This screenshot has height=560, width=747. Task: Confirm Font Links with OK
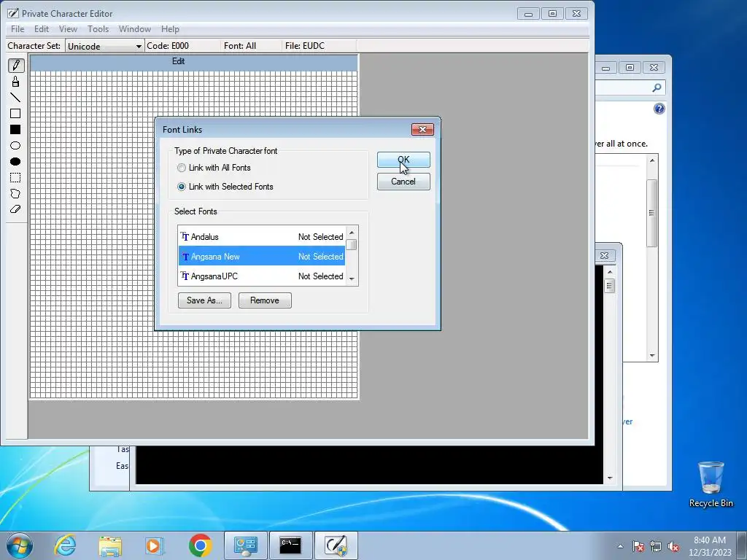[403, 160]
